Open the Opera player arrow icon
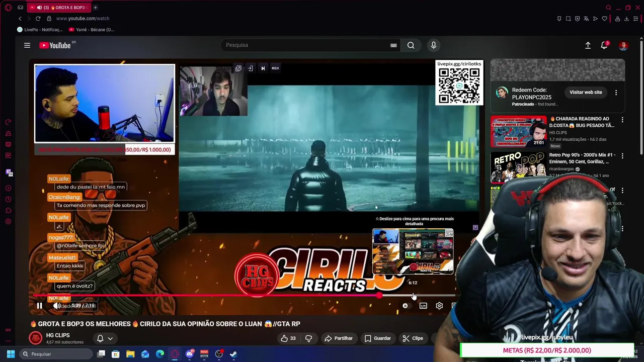 tap(595, 19)
